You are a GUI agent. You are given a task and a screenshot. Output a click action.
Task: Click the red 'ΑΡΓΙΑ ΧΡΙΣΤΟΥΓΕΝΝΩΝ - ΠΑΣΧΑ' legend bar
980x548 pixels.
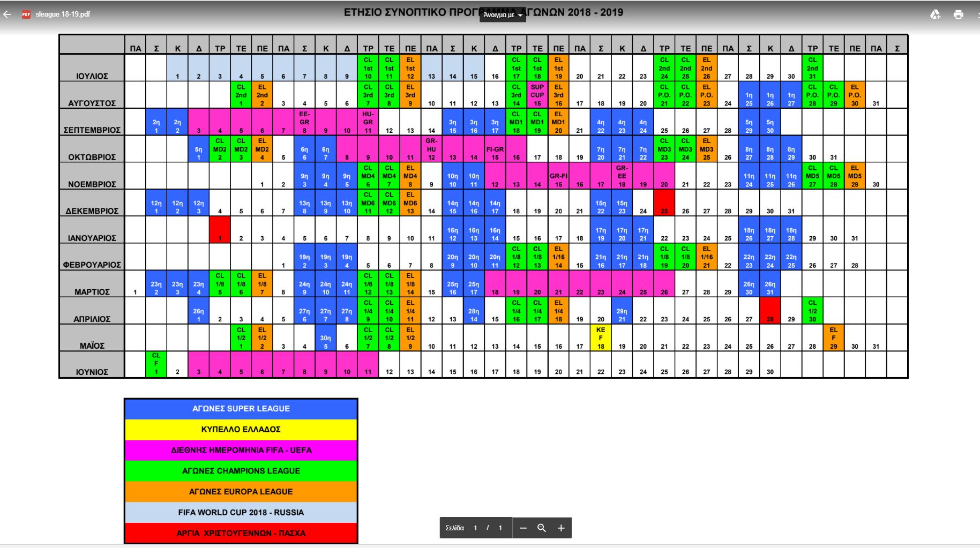pos(241,533)
